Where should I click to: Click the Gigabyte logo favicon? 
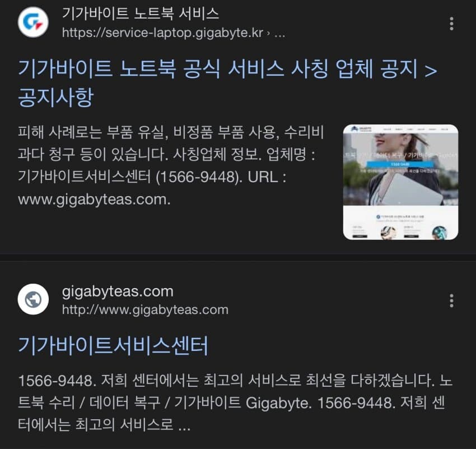pyautogui.click(x=33, y=22)
